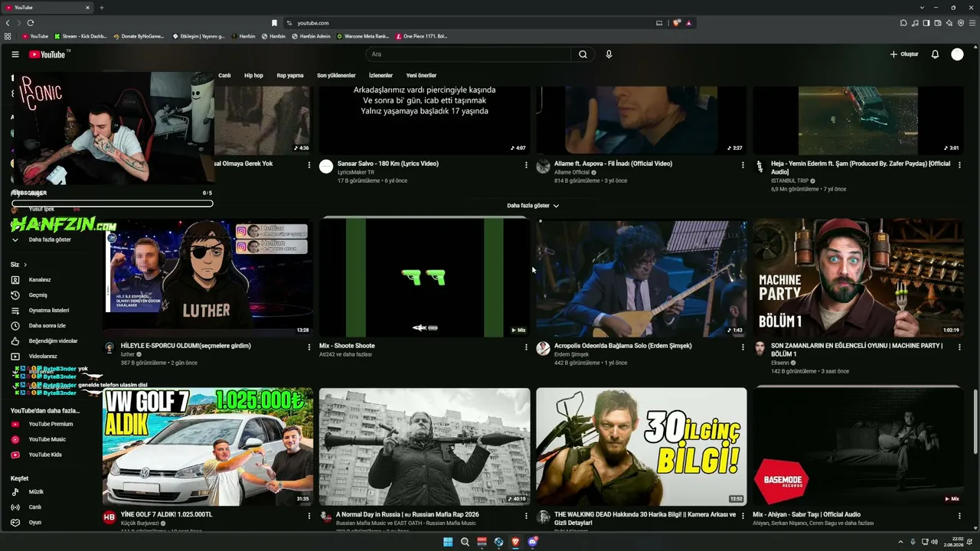This screenshot has width=980, height=551.
Task: Open options for Acropolis Odeon video
Action: pyautogui.click(x=743, y=347)
